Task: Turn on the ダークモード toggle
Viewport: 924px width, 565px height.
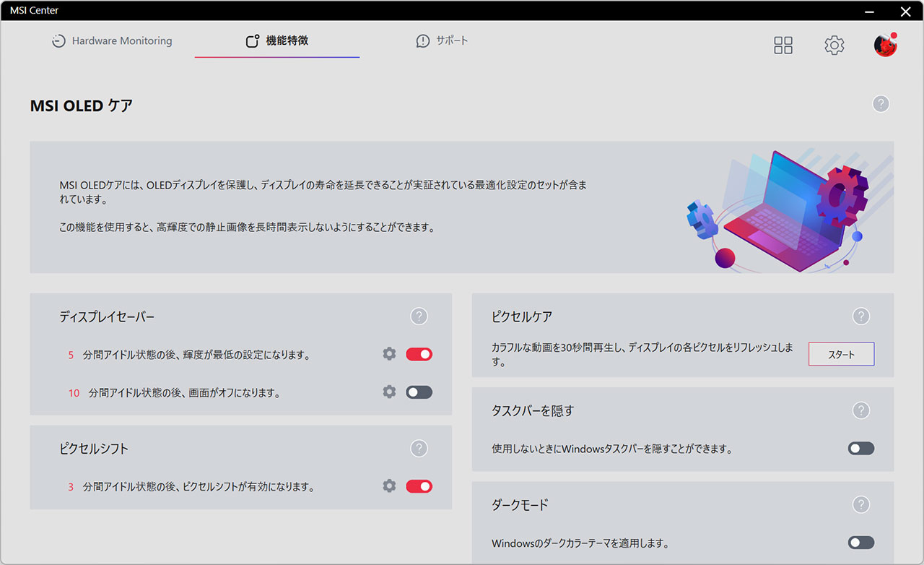Action: [860, 542]
